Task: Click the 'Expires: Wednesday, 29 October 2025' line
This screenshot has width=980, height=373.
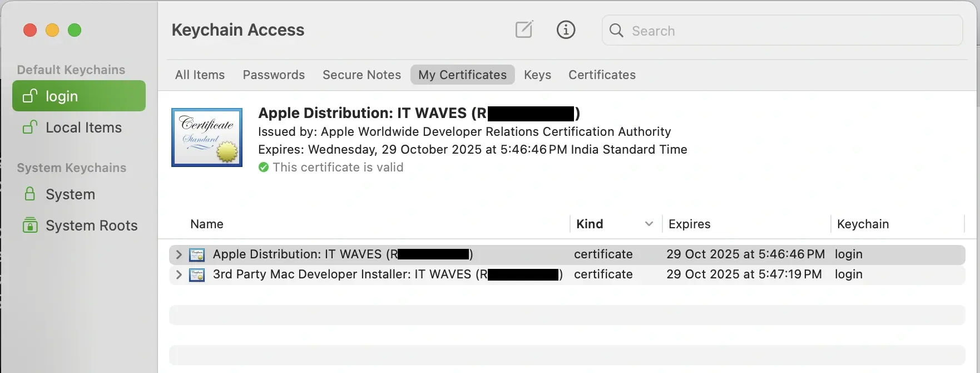Action: 473,149
